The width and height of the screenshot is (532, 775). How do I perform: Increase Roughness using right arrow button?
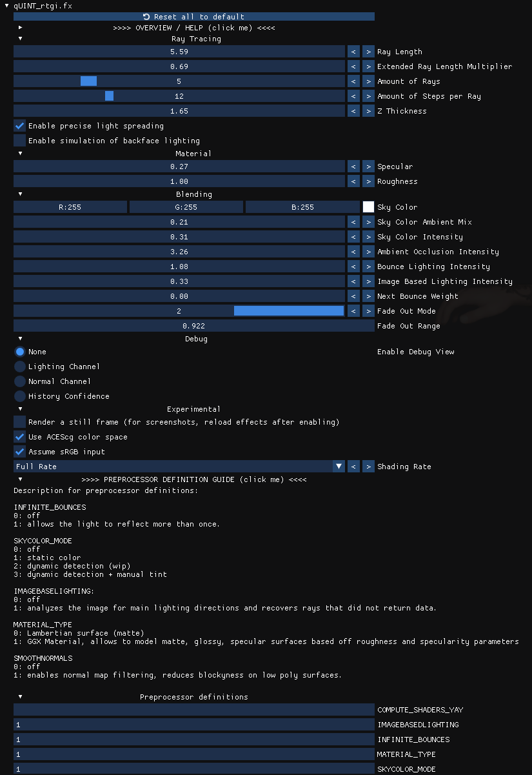(368, 181)
